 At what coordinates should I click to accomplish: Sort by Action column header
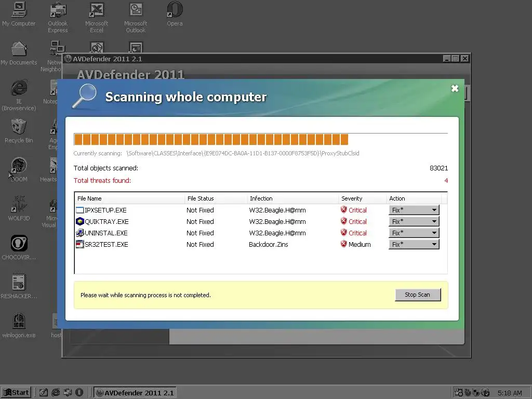414,198
